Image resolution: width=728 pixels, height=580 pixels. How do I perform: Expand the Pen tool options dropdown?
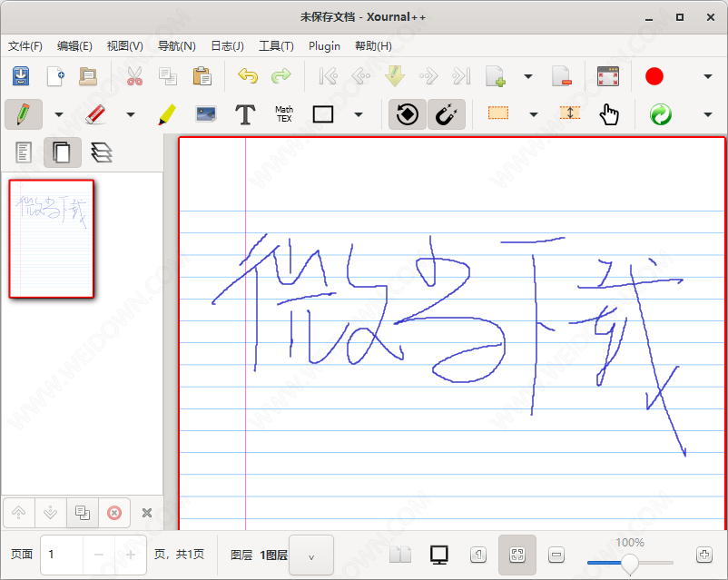tap(59, 114)
